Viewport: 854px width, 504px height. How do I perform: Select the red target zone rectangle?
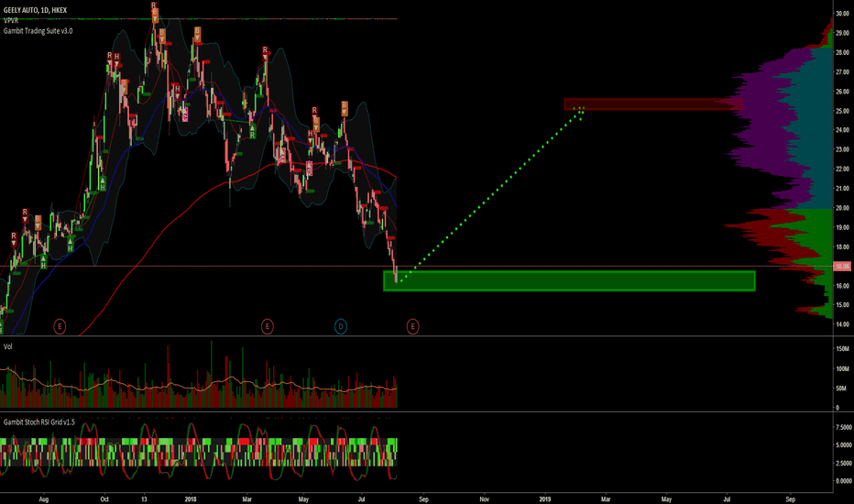coord(653,104)
